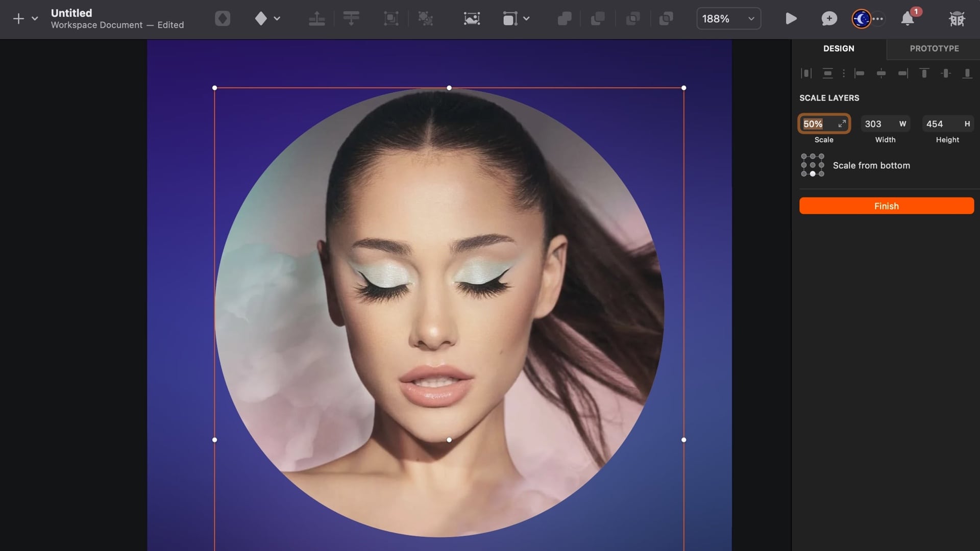Click the Union boolean operation icon

tap(565, 19)
